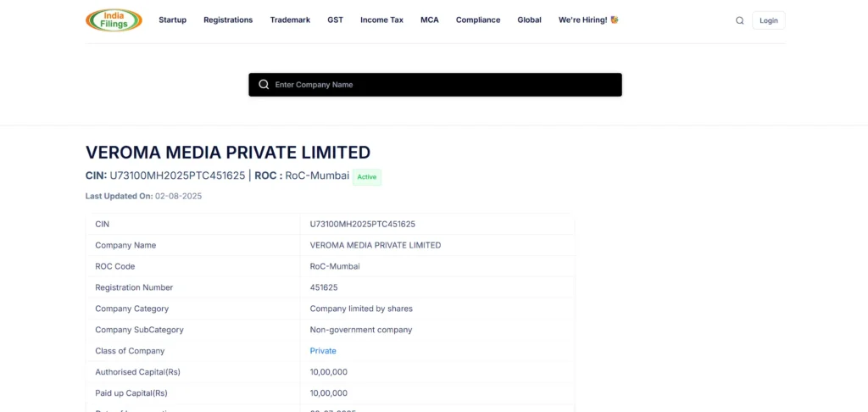Open site search via header magnifier icon
The width and height of the screenshot is (868, 412).
click(739, 20)
